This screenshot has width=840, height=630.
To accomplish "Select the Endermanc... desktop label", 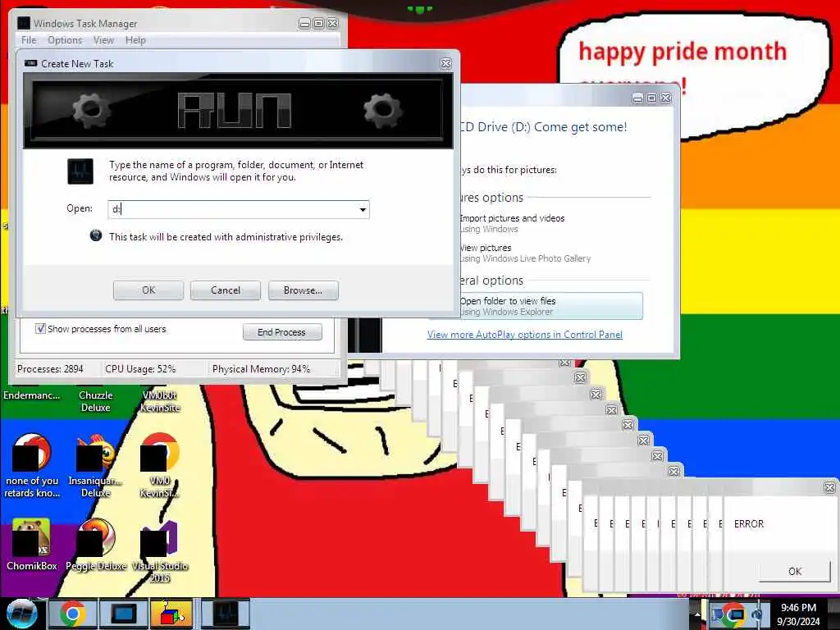I will coord(32,395).
